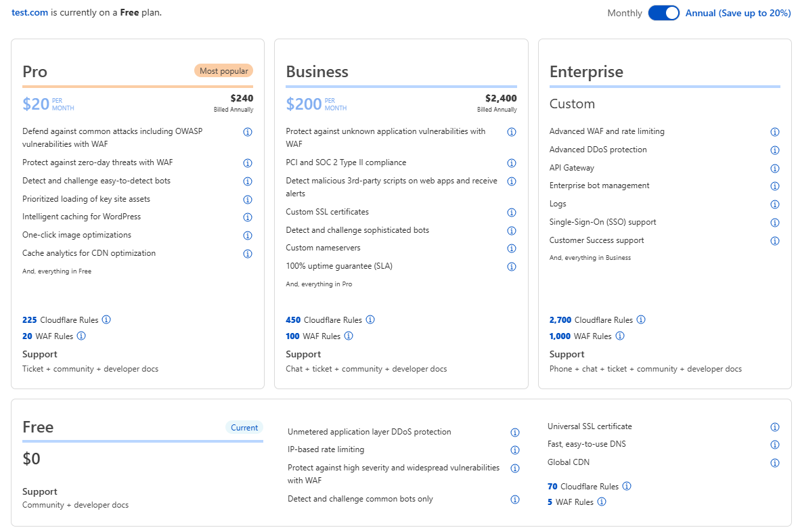Viewport: 798px width, 532px height.
Task: Click info icon for IP-based rate limiting
Action: pyautogui.click(x=514, y=450)
